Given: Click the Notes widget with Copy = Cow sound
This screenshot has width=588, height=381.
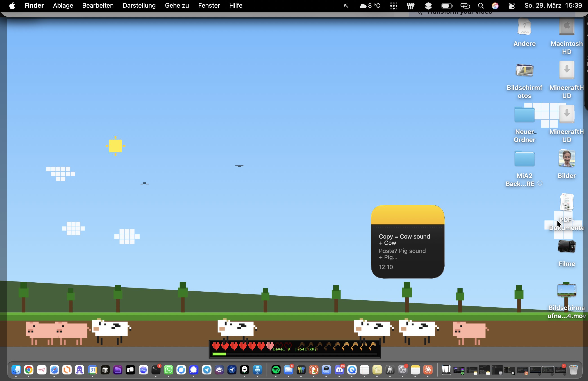Looking at the screenshot, I should pyautogui.click(x=408, y=241).
